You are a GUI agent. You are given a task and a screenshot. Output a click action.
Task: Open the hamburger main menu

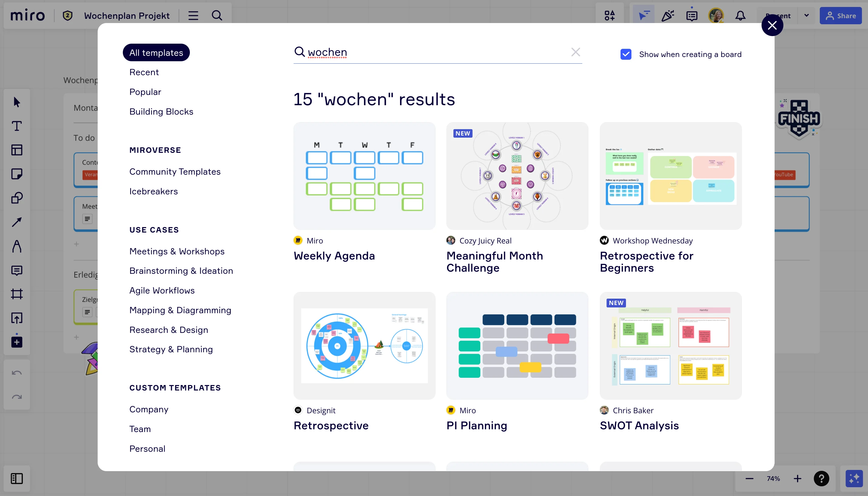(193, 16)
